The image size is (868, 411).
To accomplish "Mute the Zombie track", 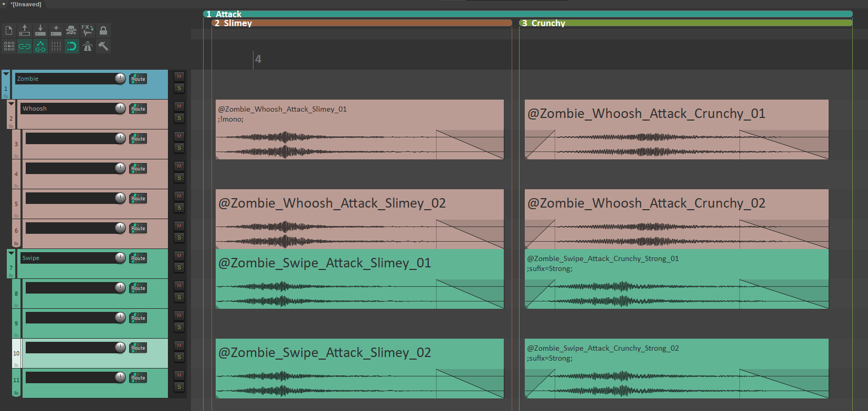I will pyautogui.click(x=179, y=77).
